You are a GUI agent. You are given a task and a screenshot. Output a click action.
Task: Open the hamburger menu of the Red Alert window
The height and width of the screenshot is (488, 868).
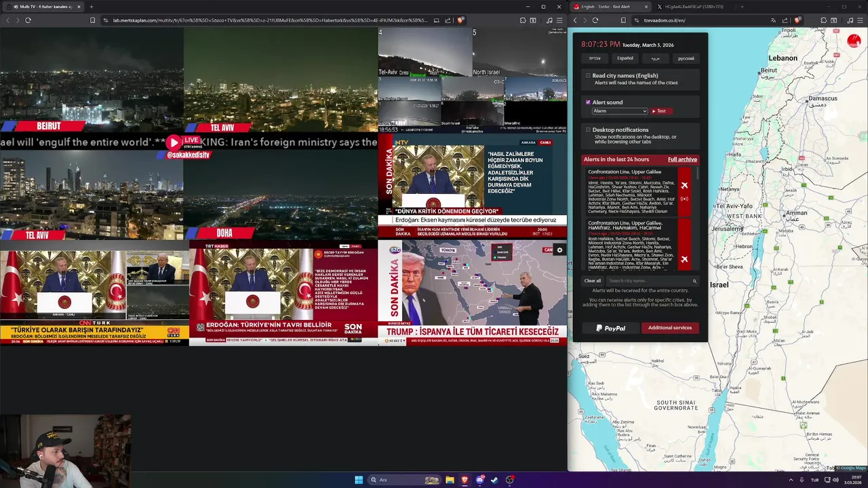pos(860,20)
